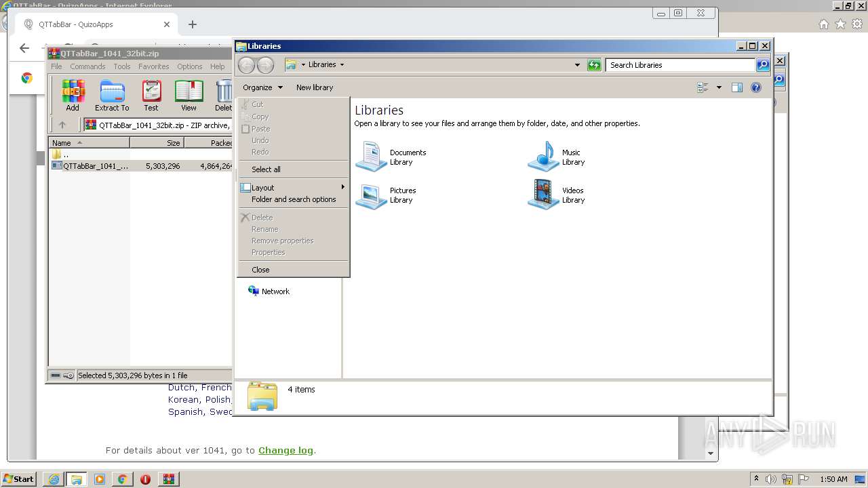The height and width of the screenshot is (488, 868).
Task: Click the Change your view icon
Action: [703, 87]
